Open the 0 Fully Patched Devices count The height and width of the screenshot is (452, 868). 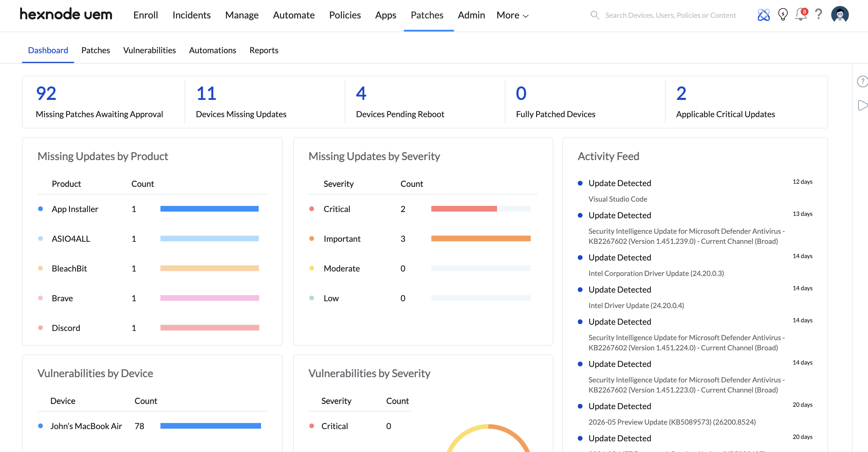point(521,93)
